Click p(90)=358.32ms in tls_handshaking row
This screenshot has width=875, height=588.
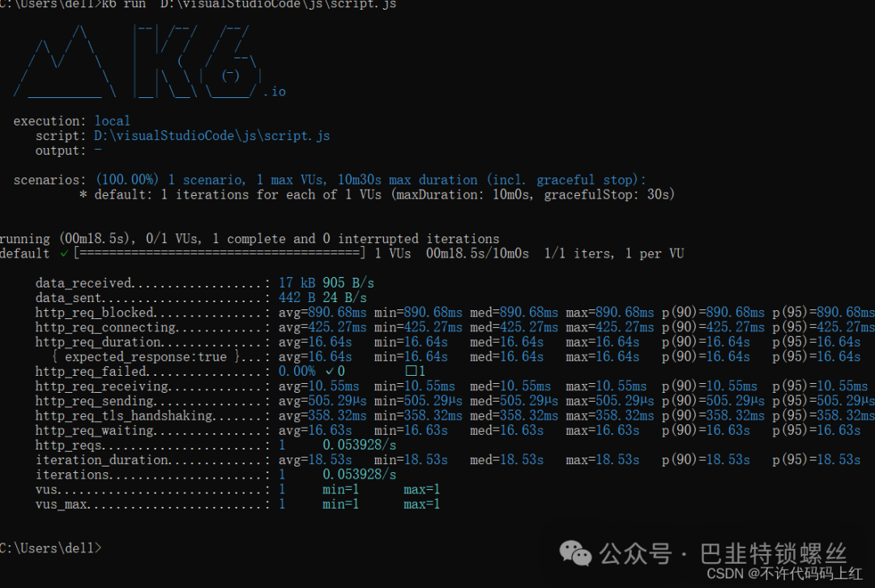click(713, 416)
